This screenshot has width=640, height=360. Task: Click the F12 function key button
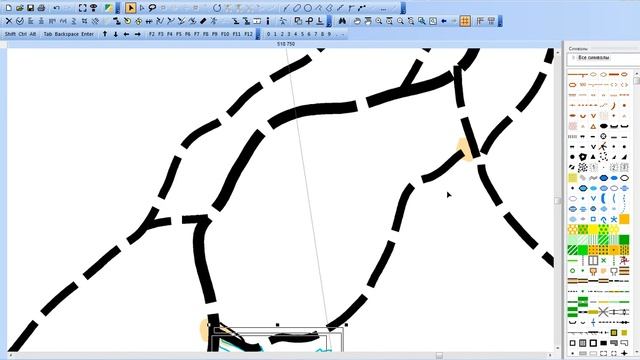[249, 34]
